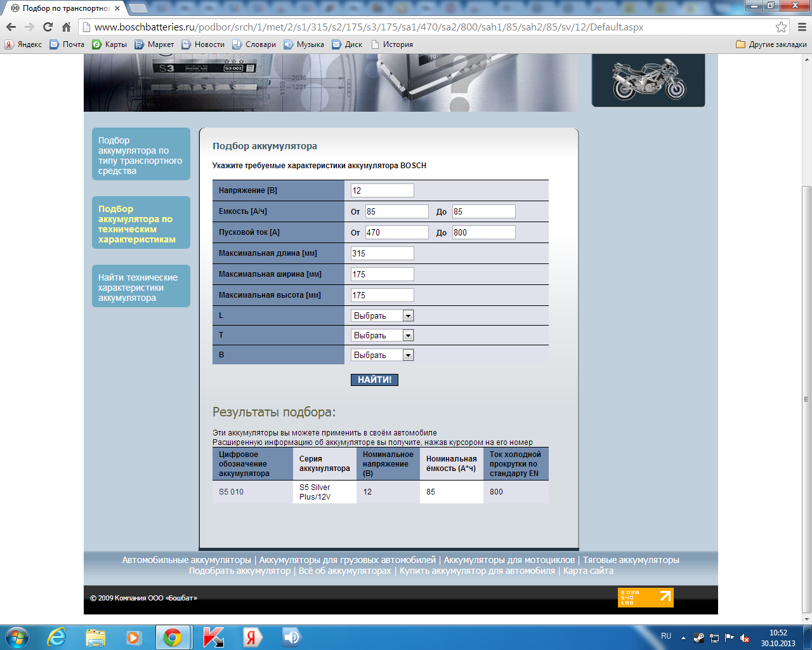Expand the Другие закладки bookmarks folder
The image size is (812, 650).
click(771, 44)
